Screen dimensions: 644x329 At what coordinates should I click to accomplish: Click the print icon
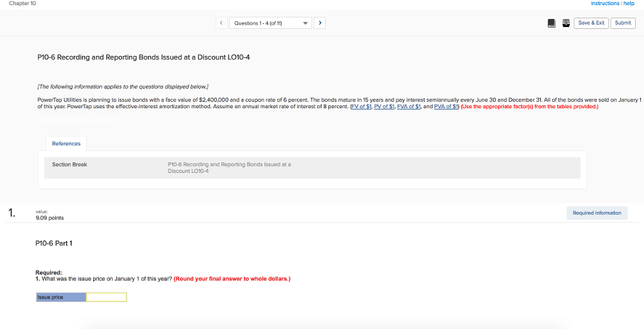click(x=565, y=23)
